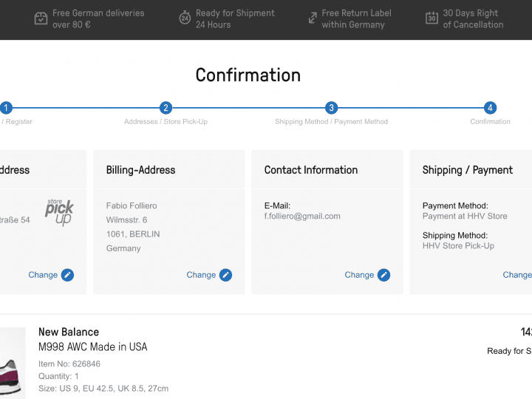Click the 24 Hours shipment clock icon
Viewport: 532px width, 399px height.
(185, 18)
